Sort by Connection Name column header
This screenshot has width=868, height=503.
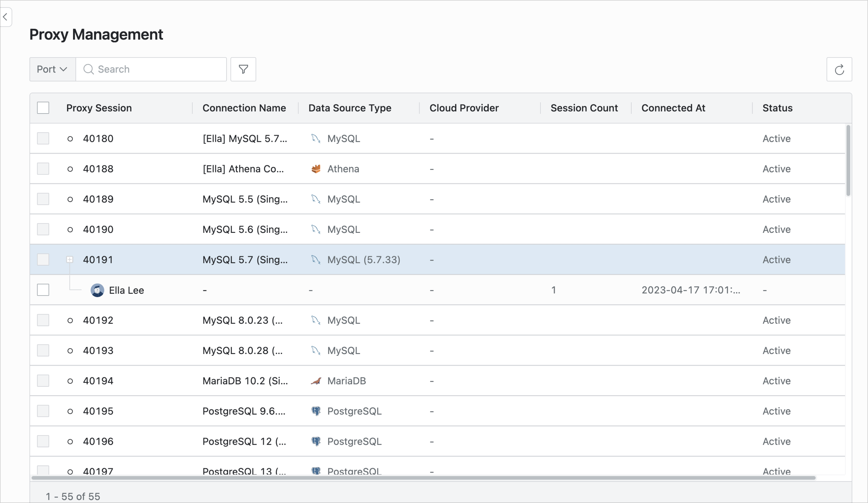pos(244,108)
